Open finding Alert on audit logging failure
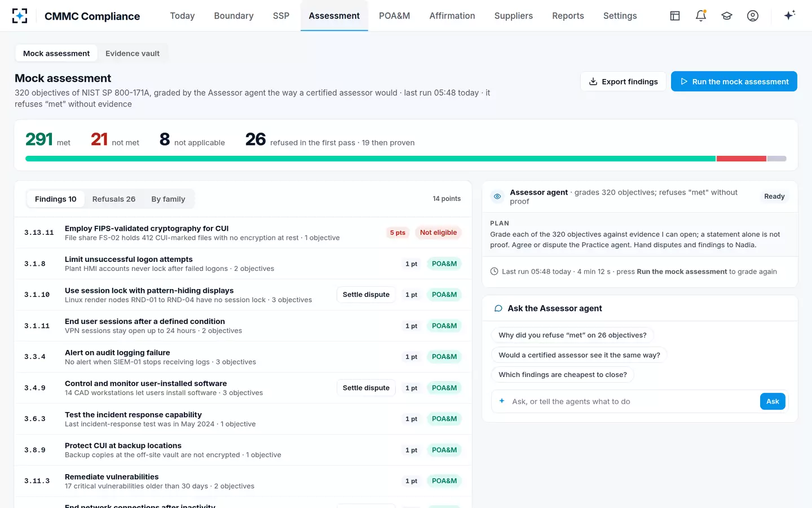 coord(243,357)
